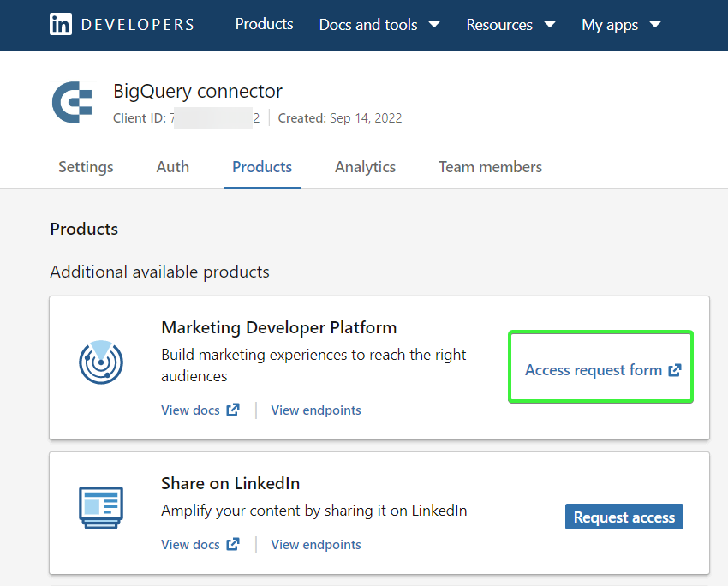Viewport: 728px width, 586px height.
Task: Click the BigQuery connector app title
Action: click(198, 92)
